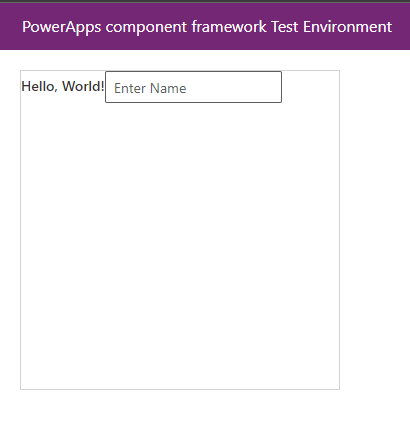Click the word "Test" in the header title
This screenshot has height=427, width=410.
[284, 27]
